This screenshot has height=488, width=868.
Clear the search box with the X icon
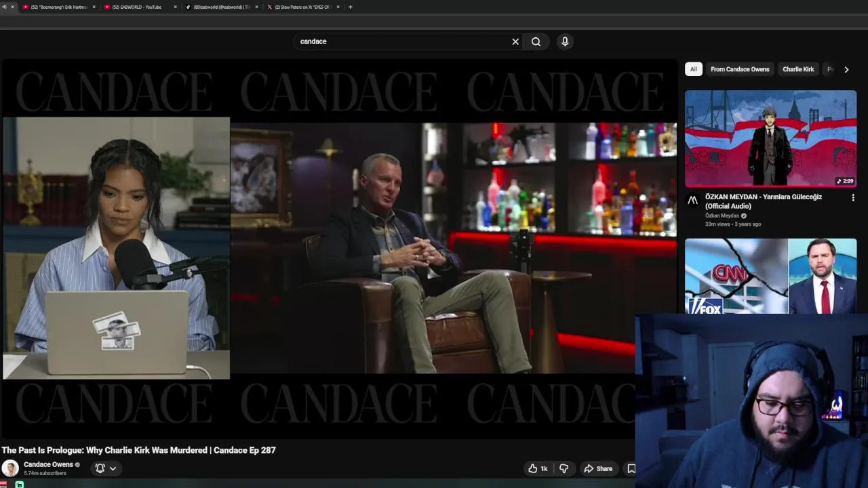pyautogui.click(x=515, y=41)
